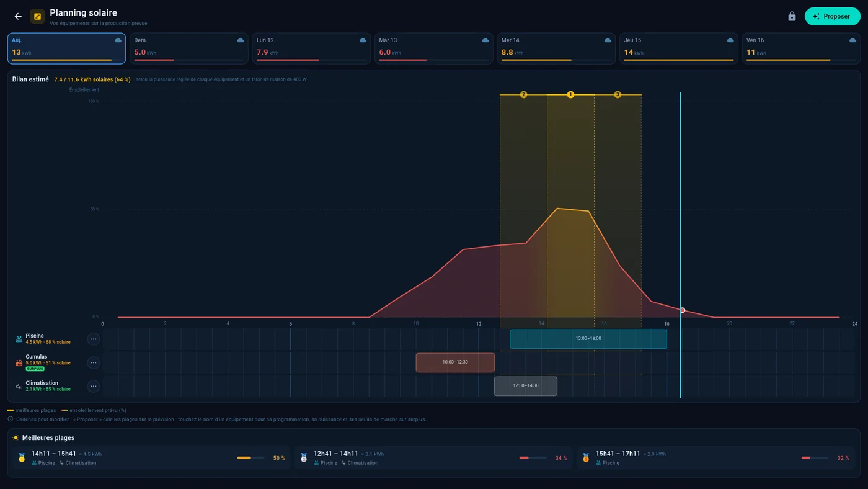This screenshot has width=868, height=489.
Task: Select the 15h41 – 17h11 best slot
Action: coord(715,458)
